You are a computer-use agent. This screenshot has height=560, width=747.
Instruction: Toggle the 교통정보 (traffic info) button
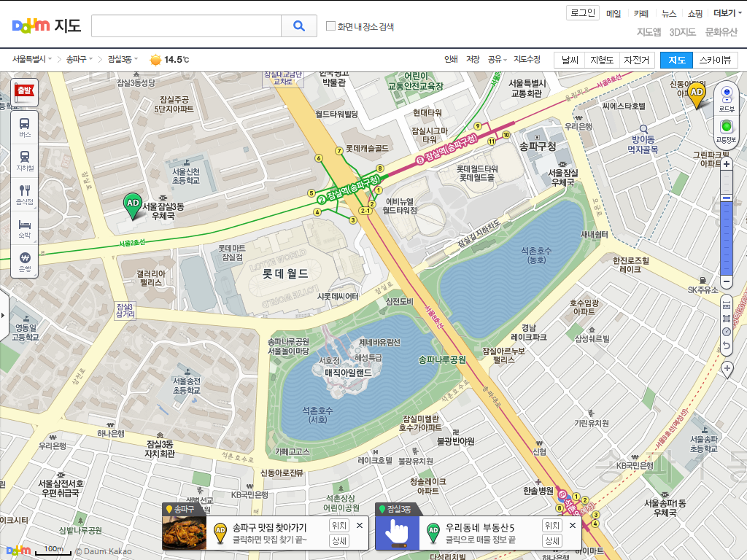(x=725, y=128)
